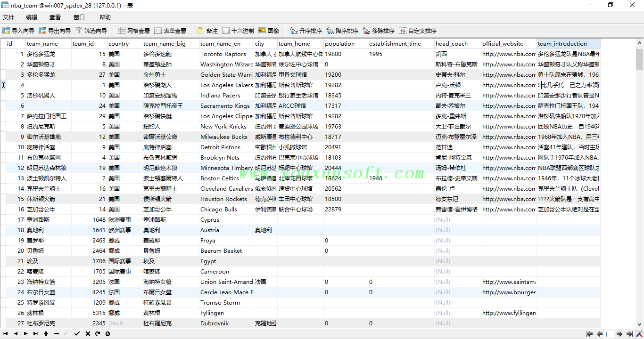
Task: Open the 导入向导 import wizard
Action: coord(18,31)
